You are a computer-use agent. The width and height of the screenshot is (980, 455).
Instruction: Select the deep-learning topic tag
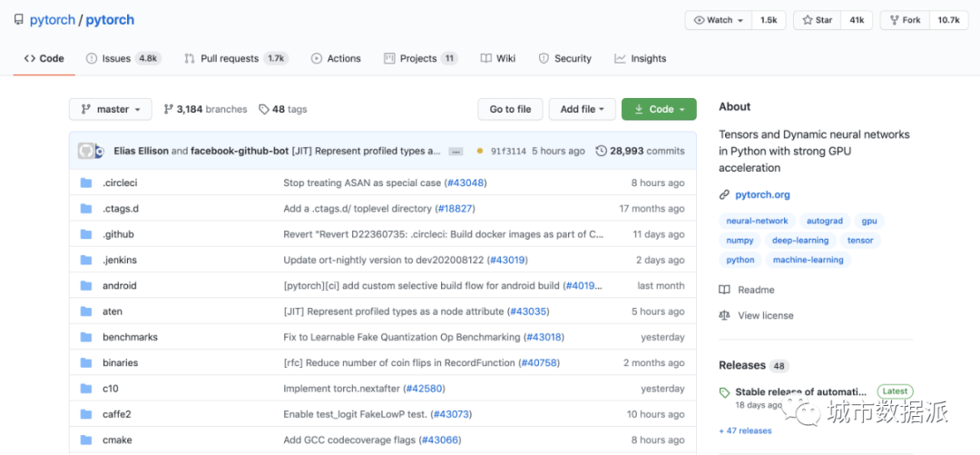pyautogui.click(x=799, y=241)
